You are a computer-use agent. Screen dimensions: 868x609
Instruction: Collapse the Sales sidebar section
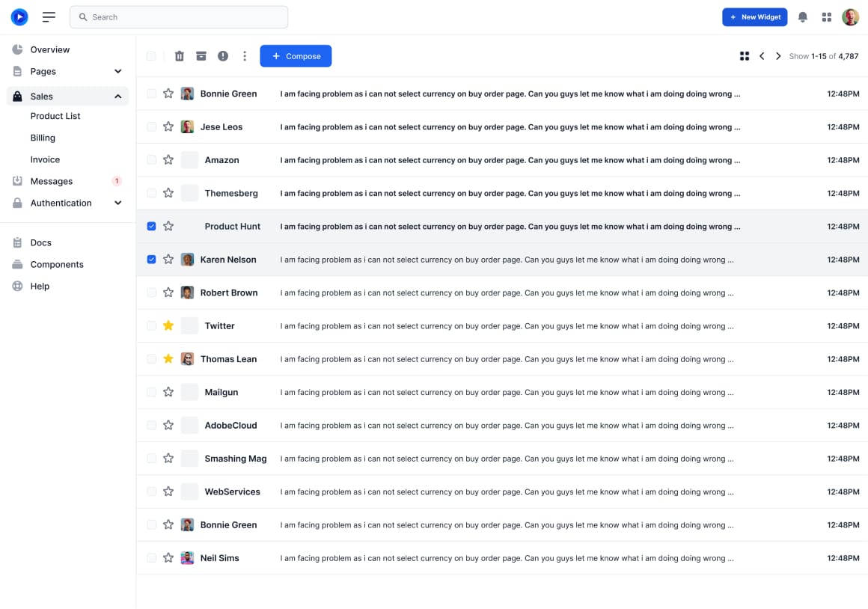(x=117, y=97)
